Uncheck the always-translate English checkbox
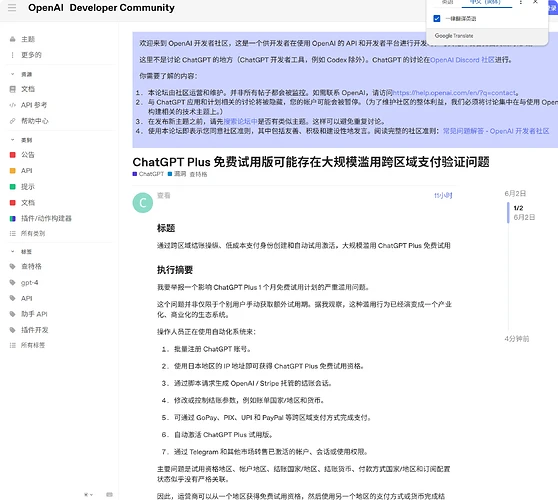This screenshot has height=500, width=558. 437,19
